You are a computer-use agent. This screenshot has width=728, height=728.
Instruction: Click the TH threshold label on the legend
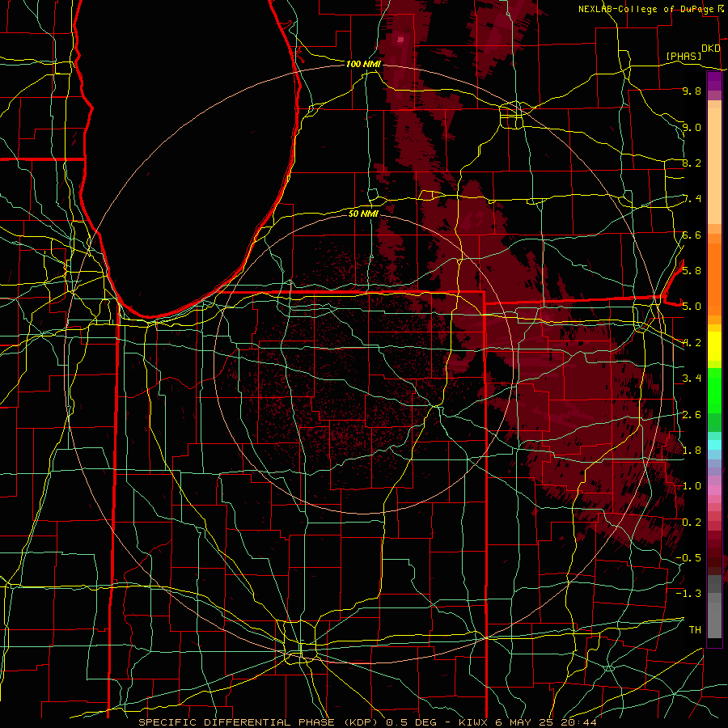point(695,630)
